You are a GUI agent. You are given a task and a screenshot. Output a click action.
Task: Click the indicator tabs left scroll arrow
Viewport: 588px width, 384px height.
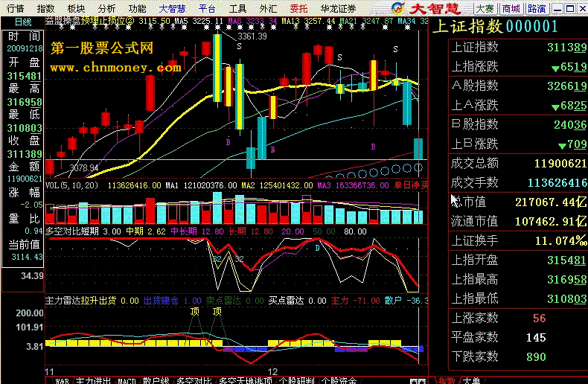[x=414, y=381]
